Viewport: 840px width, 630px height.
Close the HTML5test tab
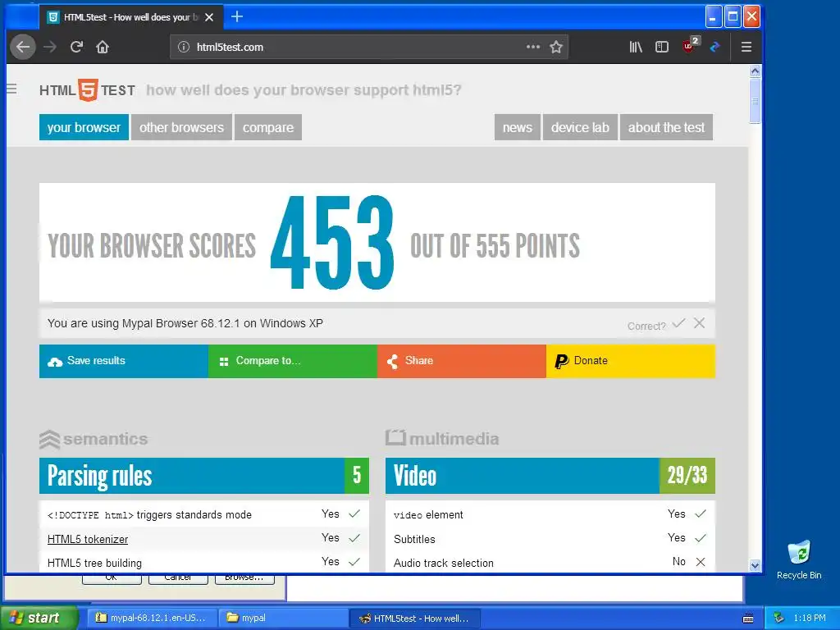click(x=209, y=17)
